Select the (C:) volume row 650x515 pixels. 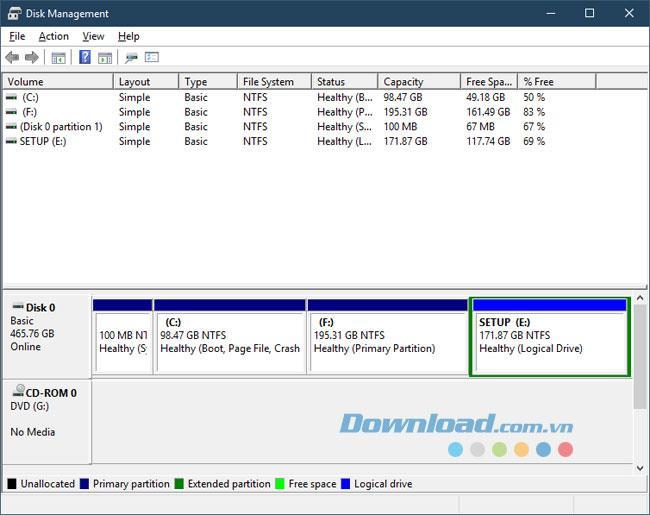325,97
